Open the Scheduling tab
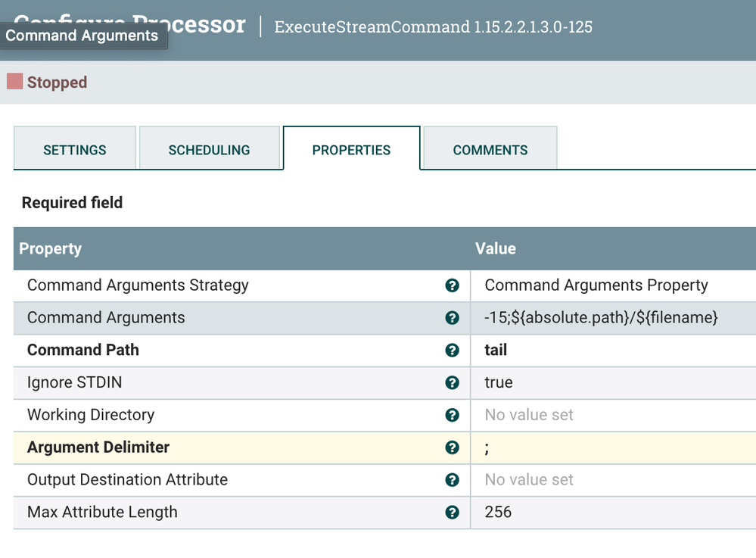Screen dimensions: 756x558 point(210,148)
